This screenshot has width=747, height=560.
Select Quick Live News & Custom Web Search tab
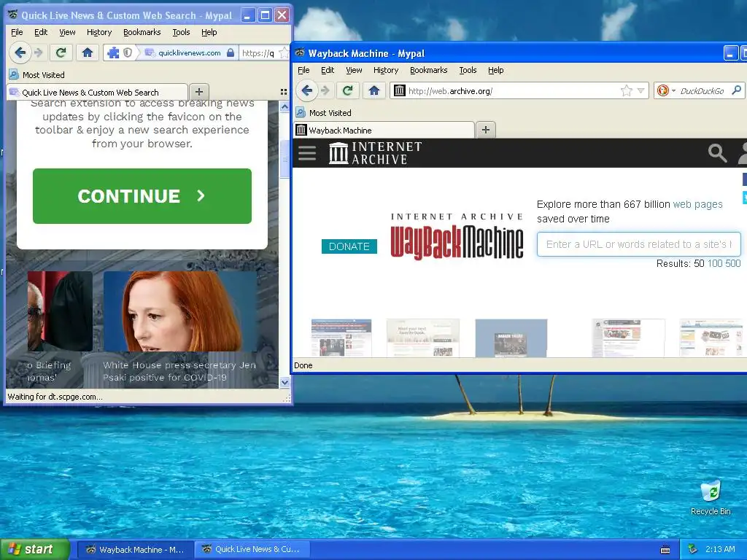tap(97, 92)
